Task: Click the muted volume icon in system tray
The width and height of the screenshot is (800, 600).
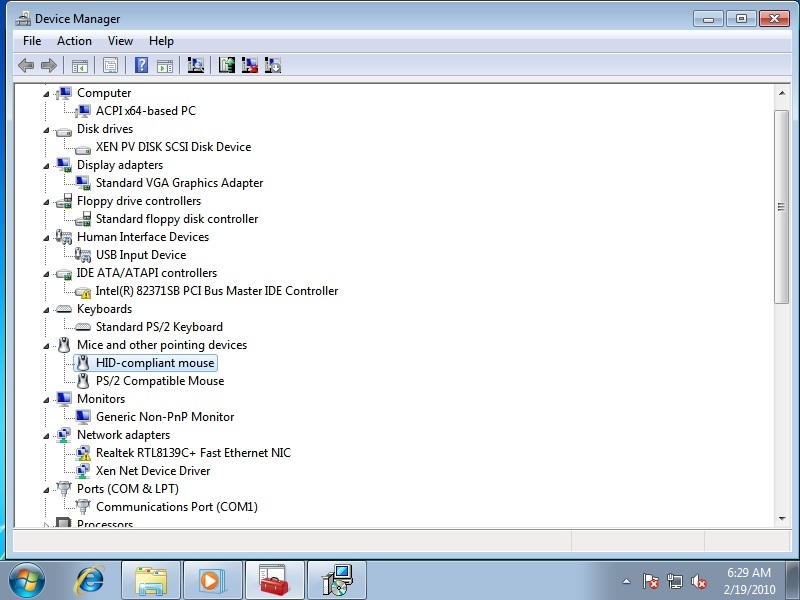Action: coord(700,581)
